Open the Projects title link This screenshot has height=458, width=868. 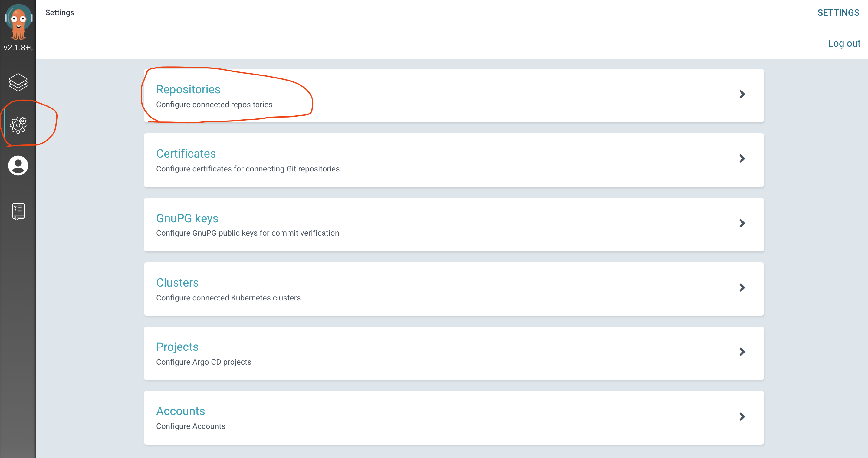(x=177, y=347)
